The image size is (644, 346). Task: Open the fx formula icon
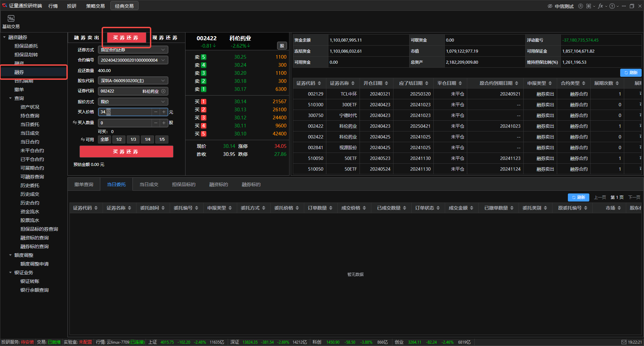tap(600, 6)
